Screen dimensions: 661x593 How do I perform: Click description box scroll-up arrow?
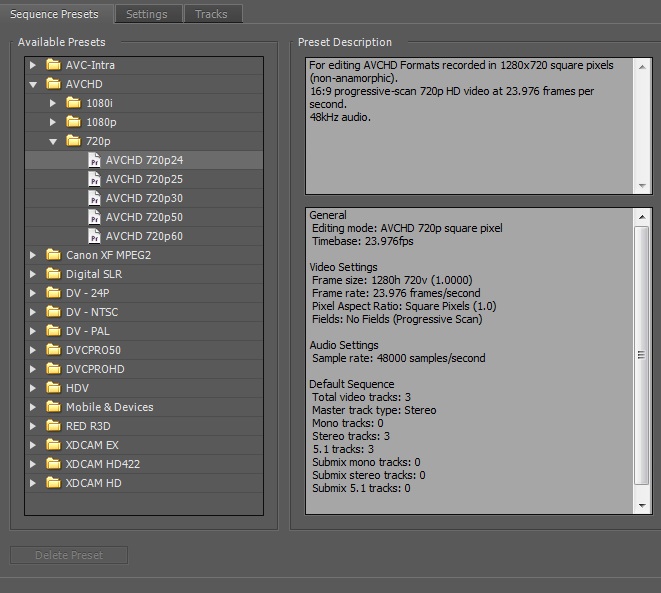(642, 67)
